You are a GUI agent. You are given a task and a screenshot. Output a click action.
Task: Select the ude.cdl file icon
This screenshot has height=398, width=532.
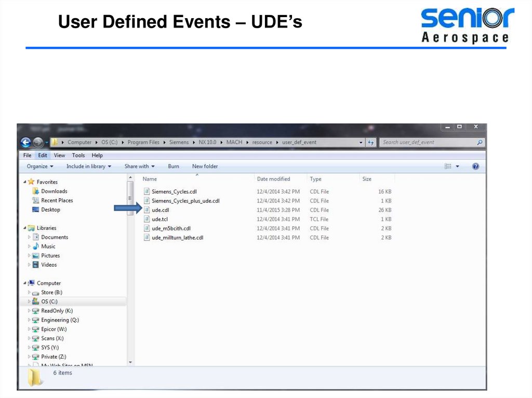[147, 210]
